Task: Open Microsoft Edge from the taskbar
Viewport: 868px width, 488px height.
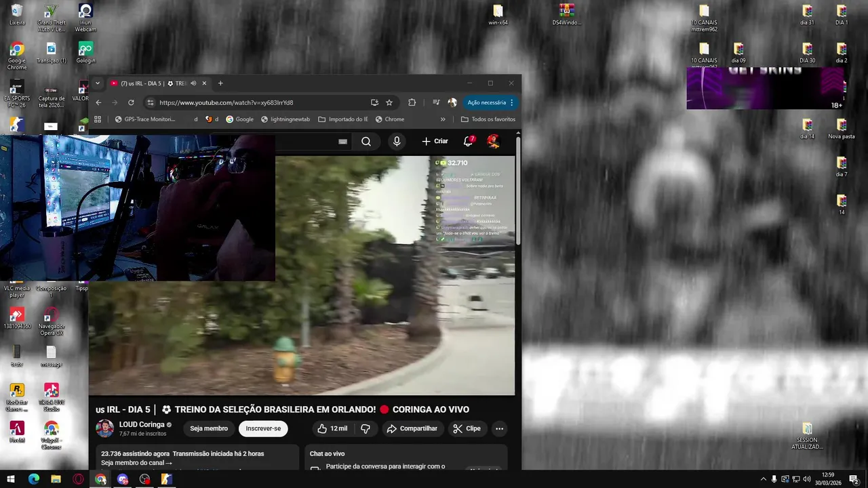Action: pyautogui.click(x=34, y=479)
